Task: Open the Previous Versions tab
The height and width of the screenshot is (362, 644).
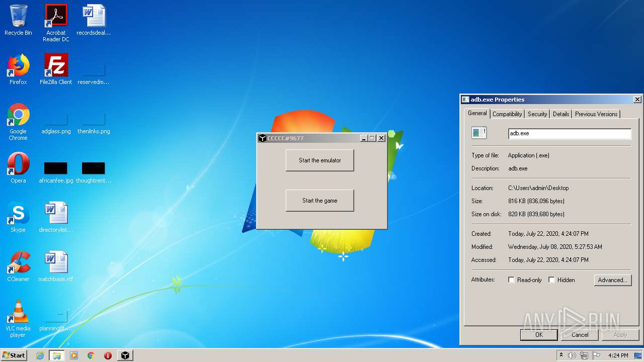Action: (x=596, y=114)
